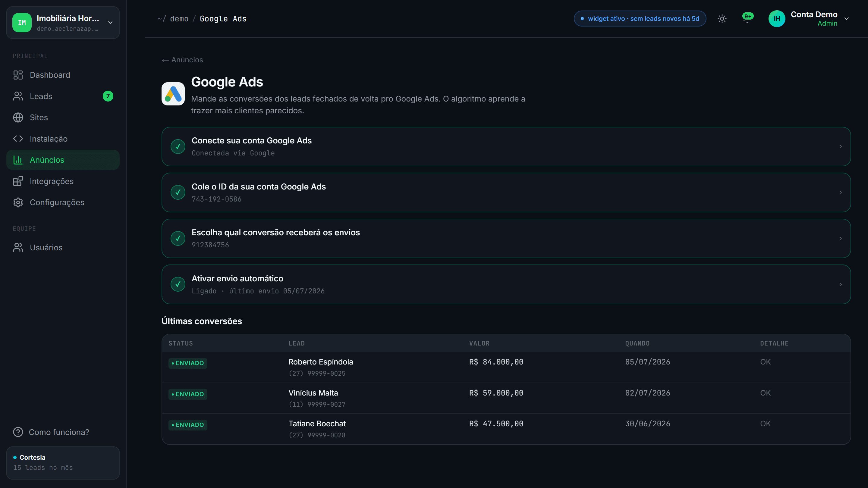
Task: Click checkmark on Ativar envio automático step
Action: [178, 285]
